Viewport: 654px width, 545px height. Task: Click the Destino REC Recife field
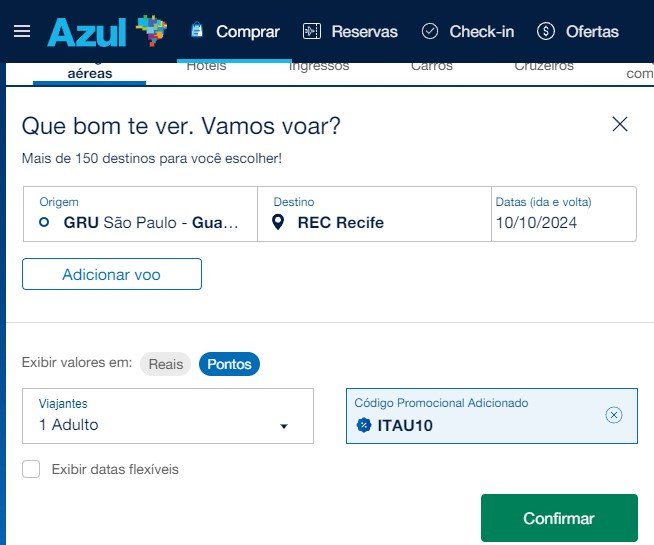click(375, 214)
